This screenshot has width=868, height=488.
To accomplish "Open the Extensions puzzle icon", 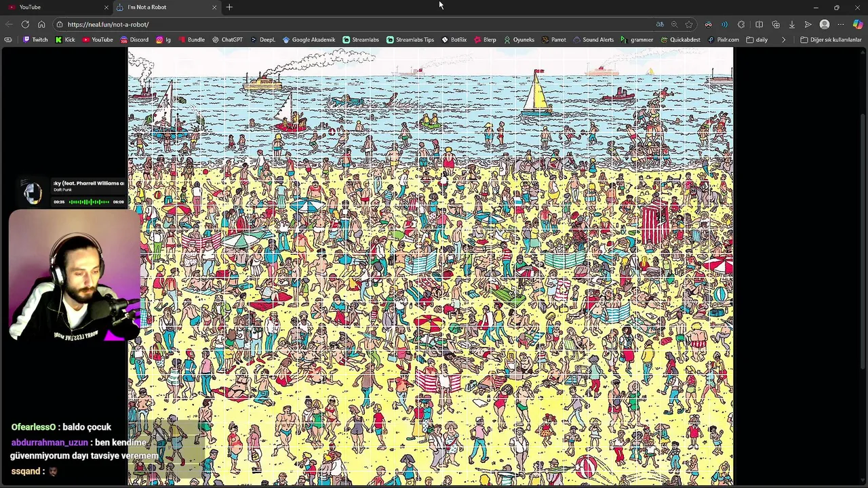I will (741, 24).
